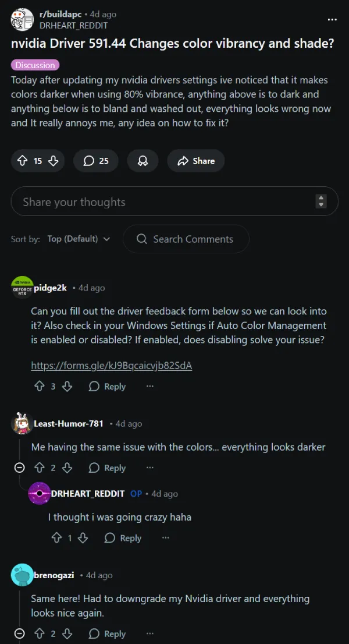349x644 pixels.
Task: Open the post's three-dot options menu
Action: click(332, 20)
